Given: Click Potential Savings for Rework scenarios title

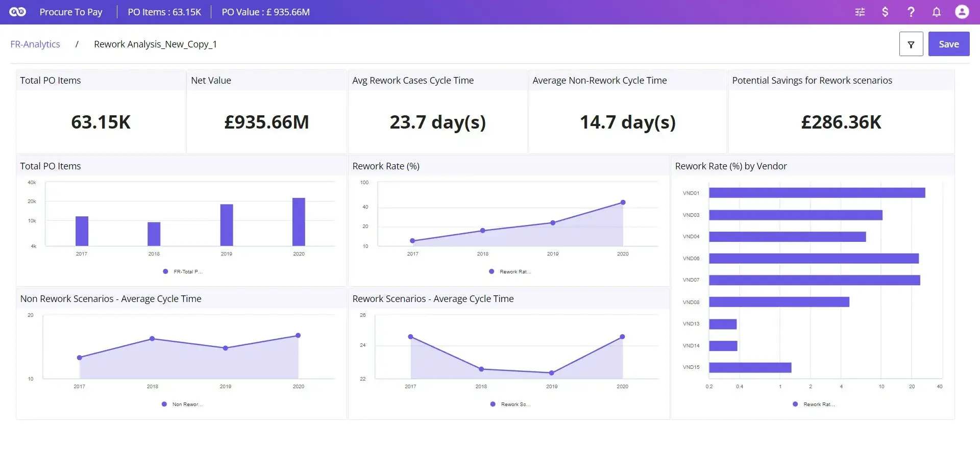Looking at the screenshot, I should coord(812,80).
